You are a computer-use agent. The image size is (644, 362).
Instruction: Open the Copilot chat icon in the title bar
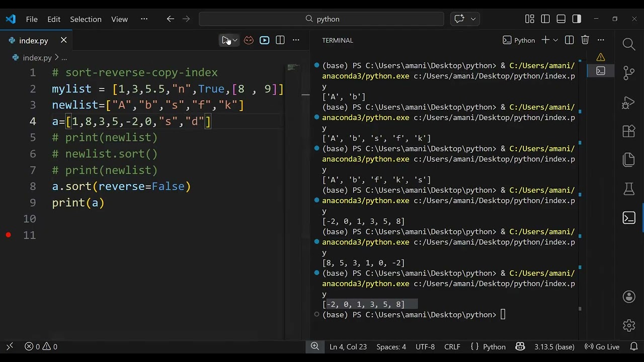pos(459,19)
